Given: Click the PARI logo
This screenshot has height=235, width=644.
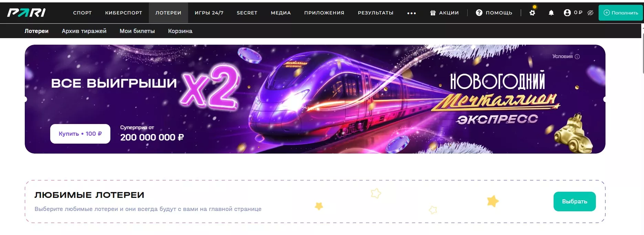Looking at the screenshot, I should click(26, 13).
